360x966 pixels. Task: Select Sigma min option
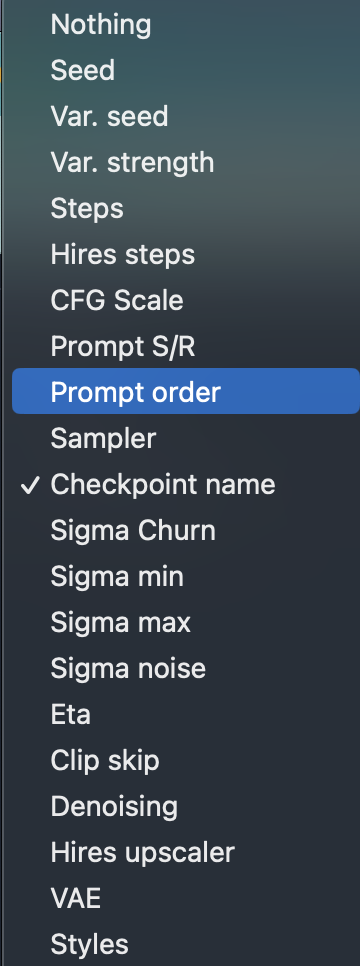185,577
